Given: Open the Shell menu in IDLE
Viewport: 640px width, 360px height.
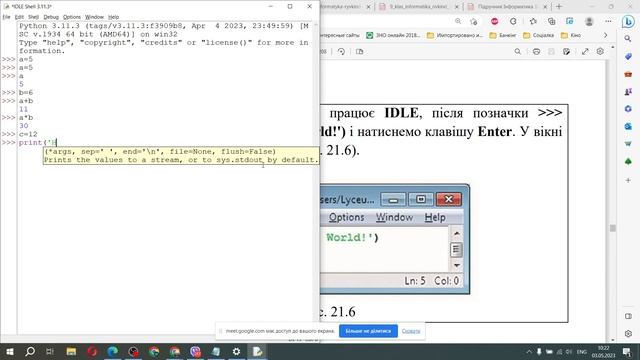Looking at the screenshot, I should [33, 17].
